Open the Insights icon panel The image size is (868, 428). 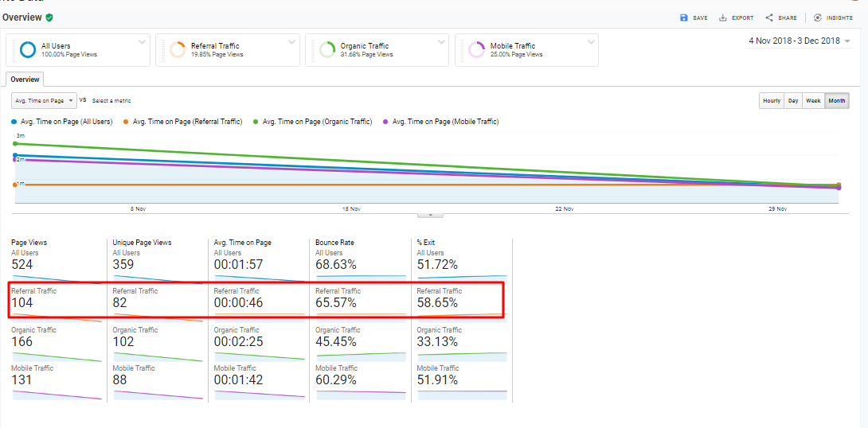point(817,18)
